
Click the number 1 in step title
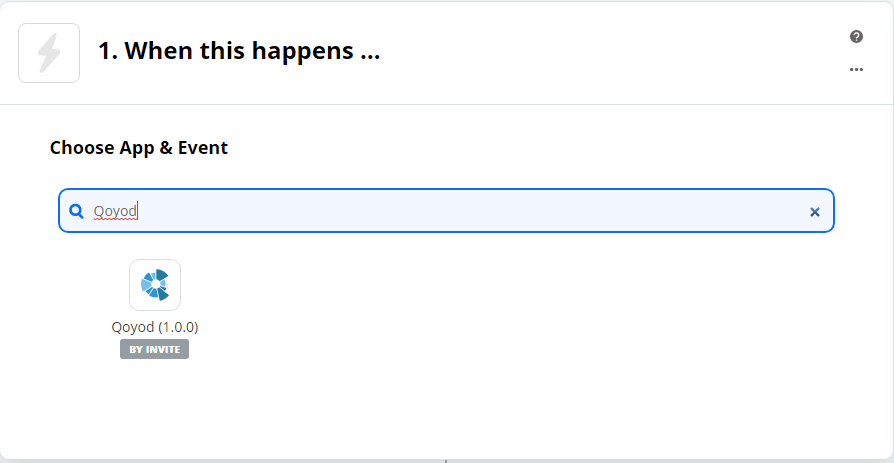pos(105,51)
